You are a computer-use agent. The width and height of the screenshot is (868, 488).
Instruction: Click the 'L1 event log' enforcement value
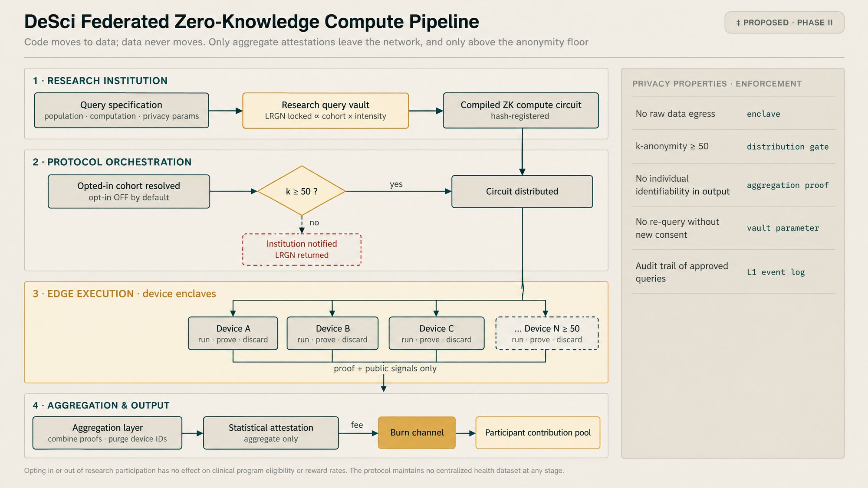coord(776,272)
